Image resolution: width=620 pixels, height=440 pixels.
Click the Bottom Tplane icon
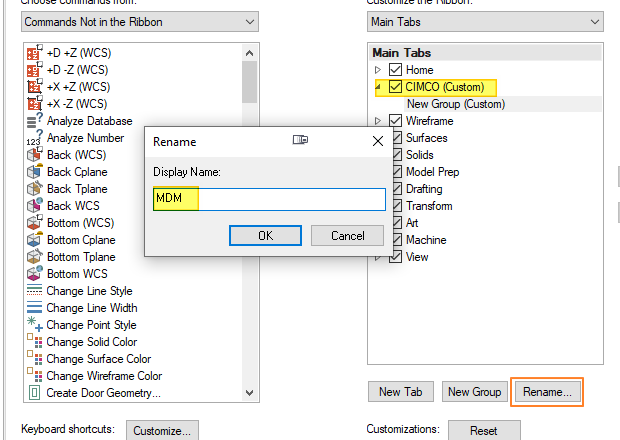point(34,257)
